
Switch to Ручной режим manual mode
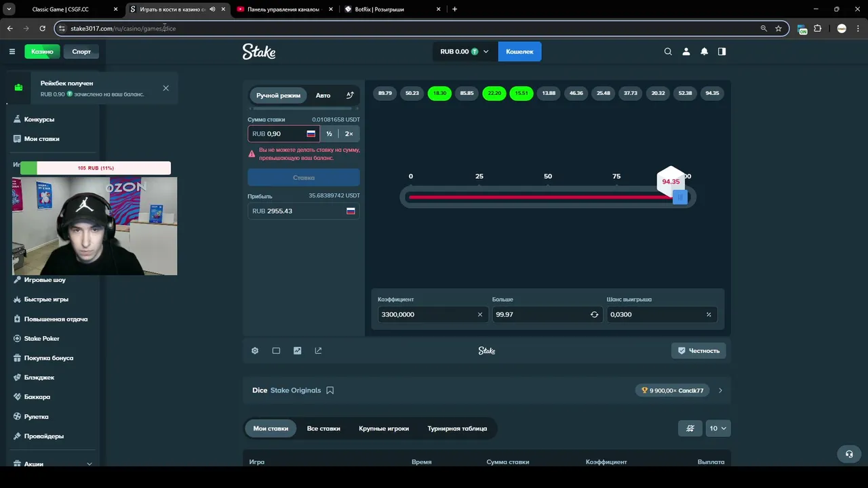tap(278, 96)
